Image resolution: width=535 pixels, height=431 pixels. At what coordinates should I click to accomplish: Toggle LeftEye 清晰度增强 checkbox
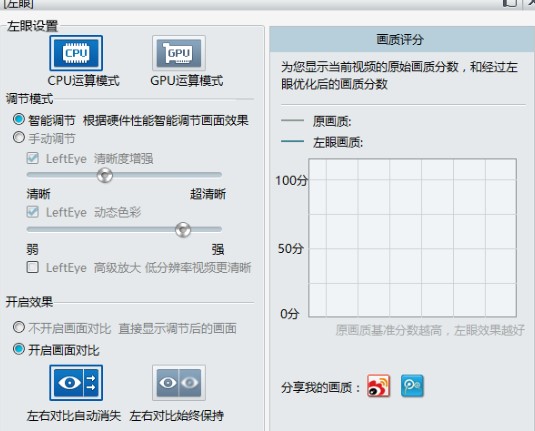coord(32,158)
